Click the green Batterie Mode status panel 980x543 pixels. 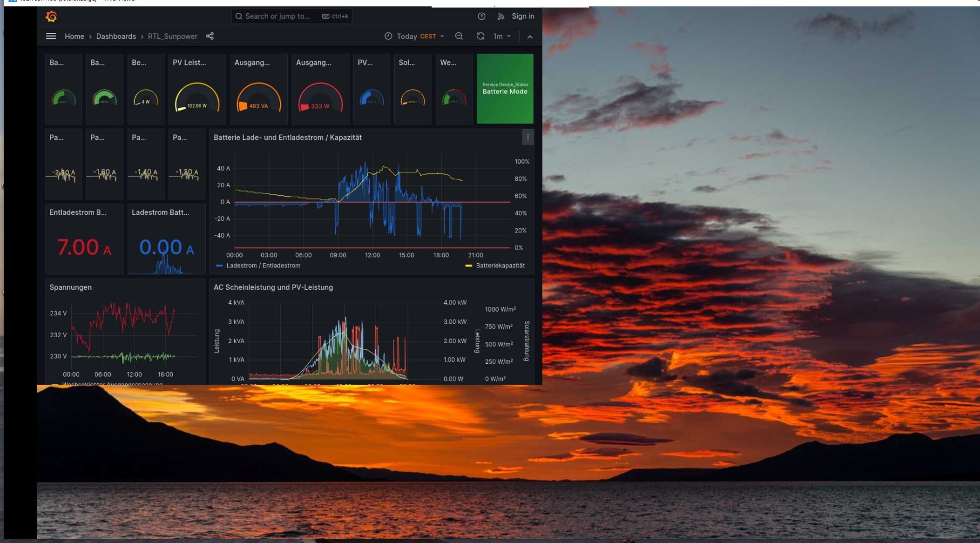(x=505, y=89)
